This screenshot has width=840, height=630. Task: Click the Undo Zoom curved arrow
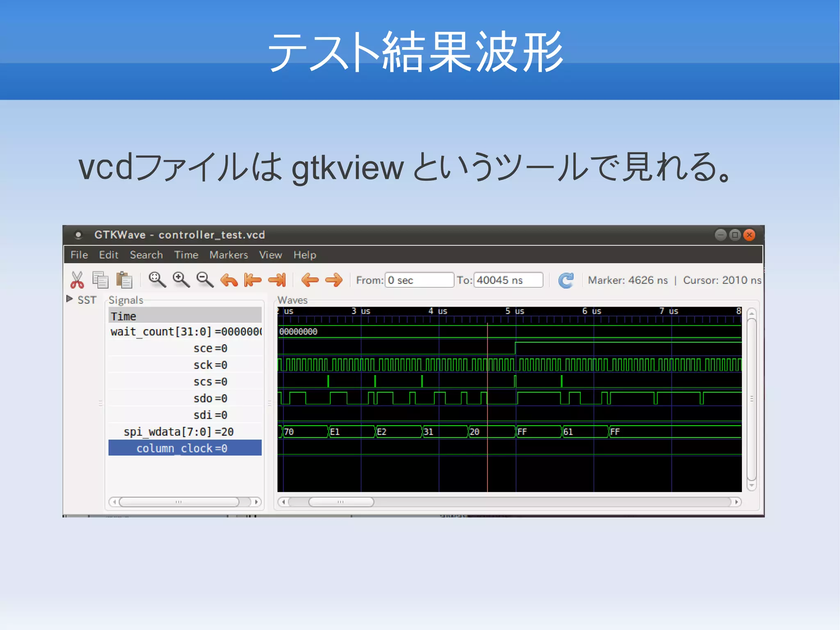(229, 280)
